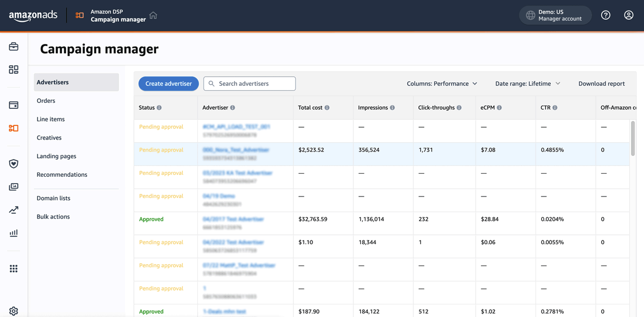
Task: Click Download report link
Action: (x=602, y=84)
